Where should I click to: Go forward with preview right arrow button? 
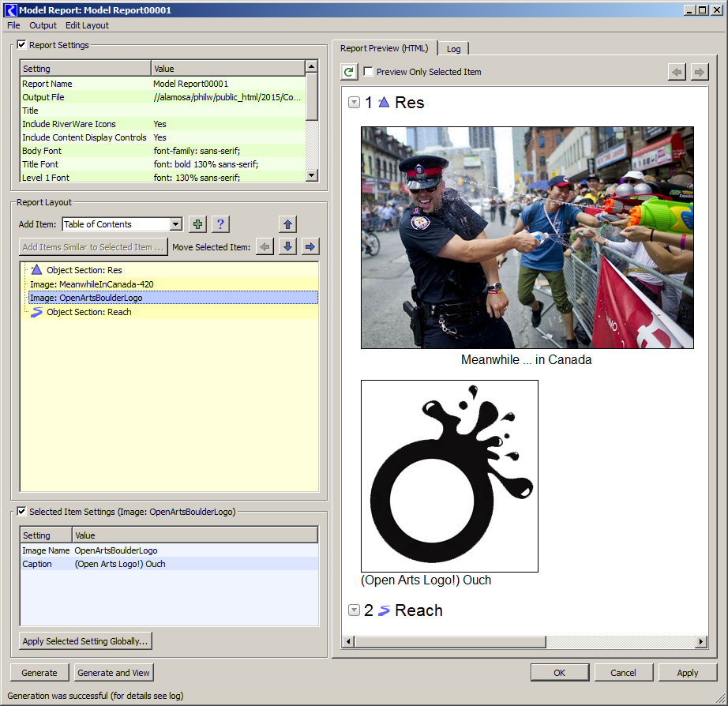(x=700, y=72)
